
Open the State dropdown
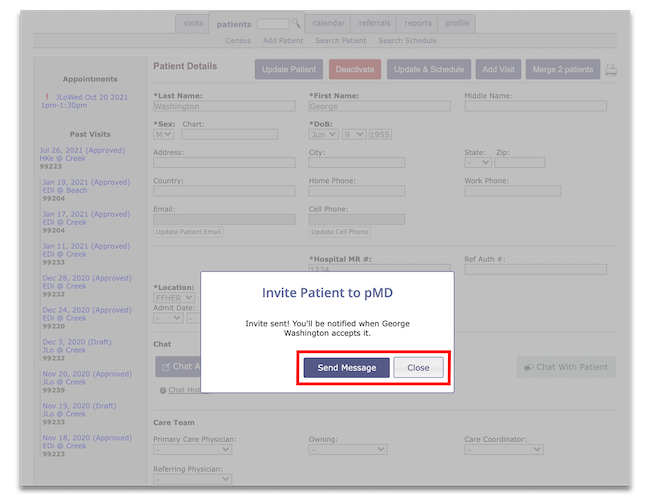[x=478, y=162]
